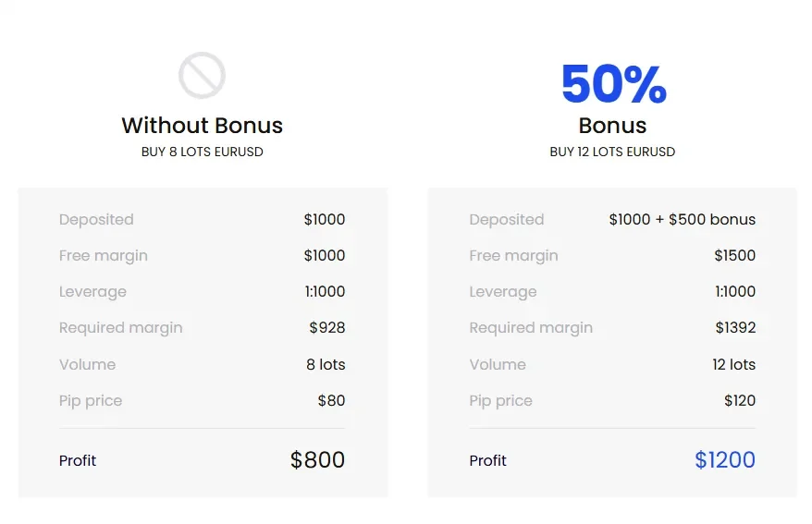This screenshot has height=524, width=812.
Task: Click the blue 50% bonus graphic
Action: [614, 84]
